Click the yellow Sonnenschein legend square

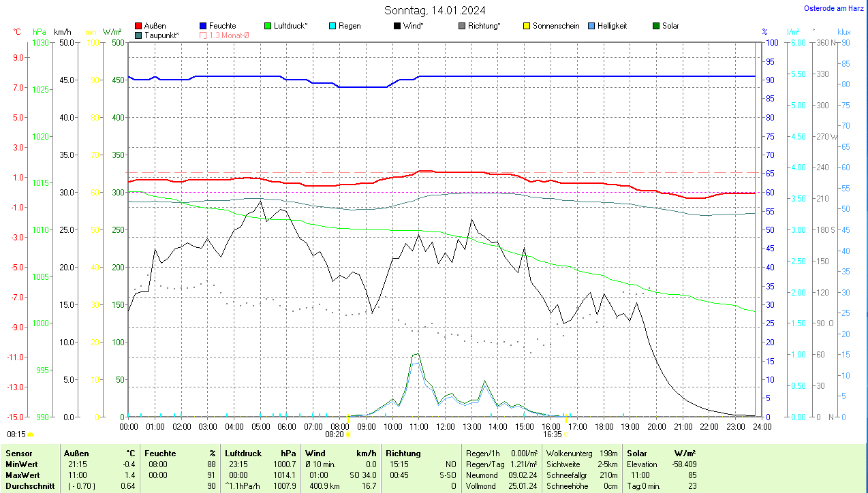pyautogui.click(x=527, y=26)
